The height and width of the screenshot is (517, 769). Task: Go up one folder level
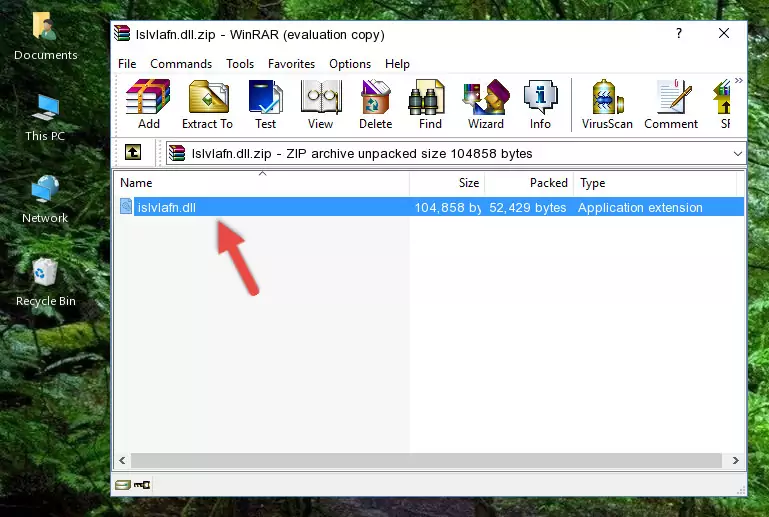pos(133,153)
